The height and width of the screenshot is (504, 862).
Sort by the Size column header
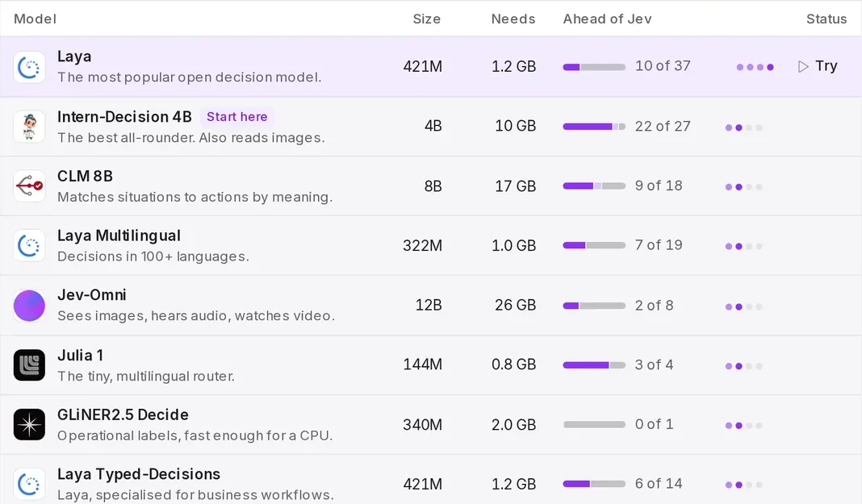click(x=427, y=19)
